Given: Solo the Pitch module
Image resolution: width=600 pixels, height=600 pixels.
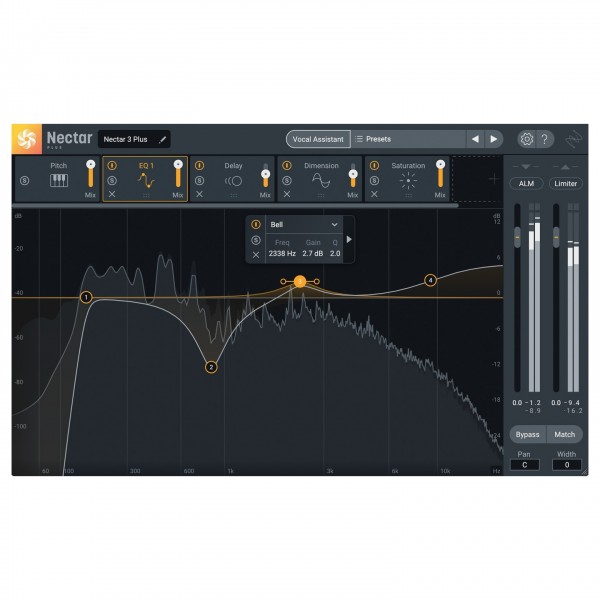Looking at the screenshot, I should click(24, 180).
